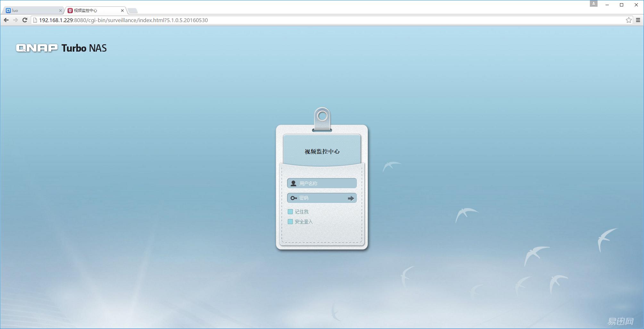Open the Chrome hamburger menu
This screenshot has width=644, height=329.
pos(638,20)
